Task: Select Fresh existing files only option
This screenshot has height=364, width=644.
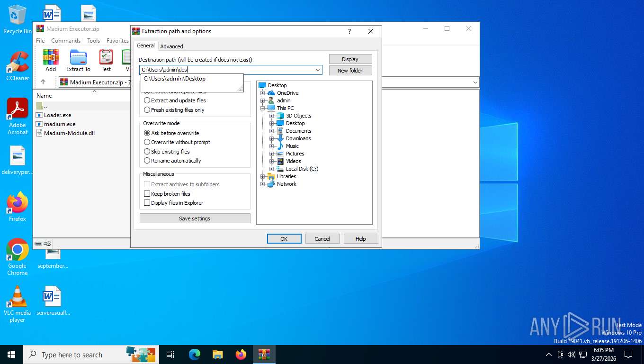Action: 174,110
